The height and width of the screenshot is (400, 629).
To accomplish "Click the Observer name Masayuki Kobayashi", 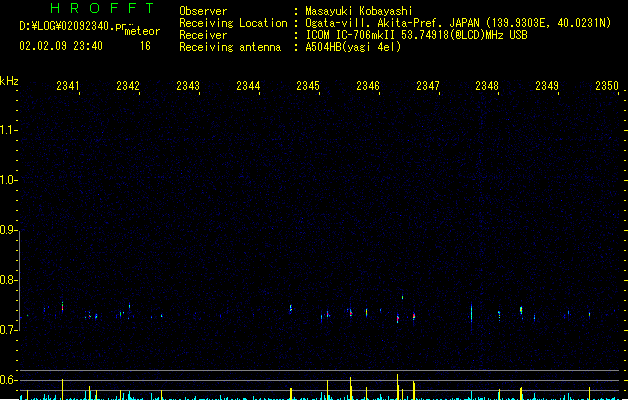I will pyautogui.click(x=359, y=11).
